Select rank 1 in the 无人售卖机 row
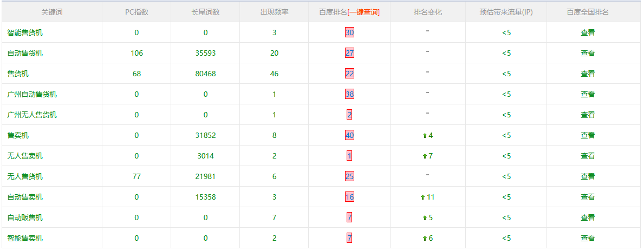This screenshot has height=251, width=644. pyautogui.click(x=349, y=156)
